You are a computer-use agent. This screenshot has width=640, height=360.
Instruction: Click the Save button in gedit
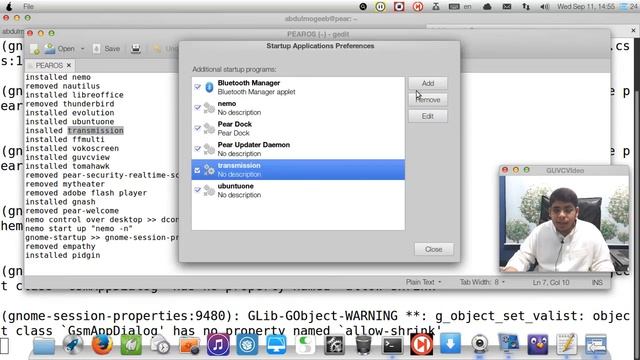(107, 49)
